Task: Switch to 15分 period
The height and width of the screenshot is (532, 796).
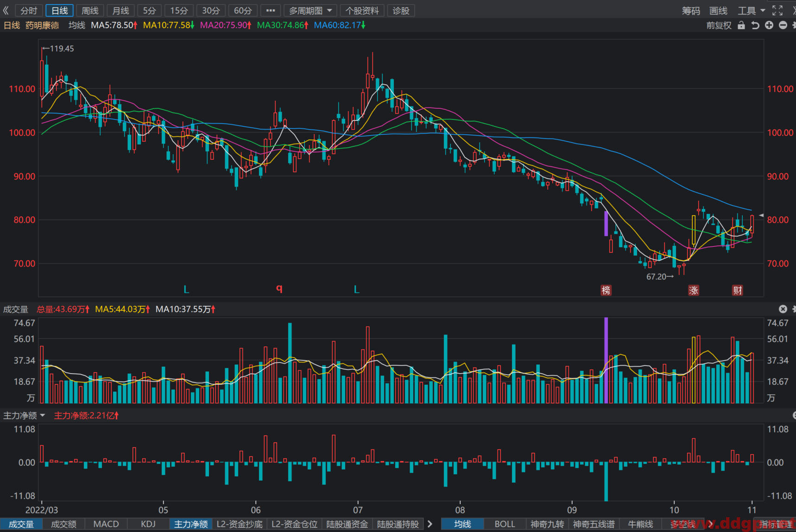Action: pyautogui.click(x=179, y=10)
